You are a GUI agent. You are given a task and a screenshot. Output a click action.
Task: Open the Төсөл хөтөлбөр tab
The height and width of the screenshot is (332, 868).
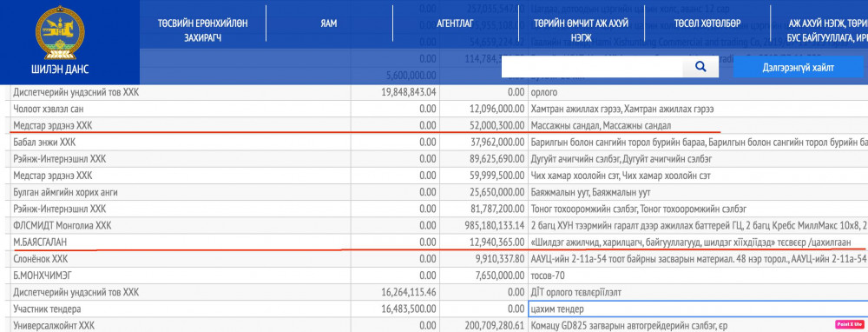[x=707, y=23]
